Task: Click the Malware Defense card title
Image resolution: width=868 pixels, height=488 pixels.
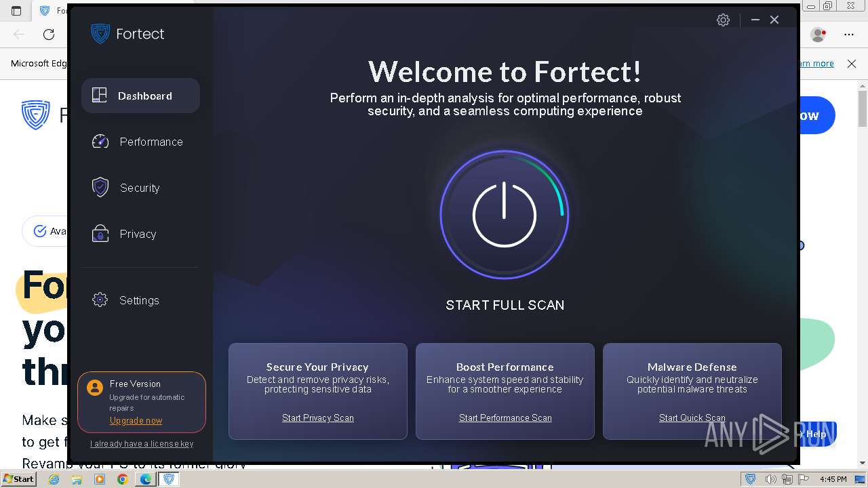Action: (x=692, y=367)
